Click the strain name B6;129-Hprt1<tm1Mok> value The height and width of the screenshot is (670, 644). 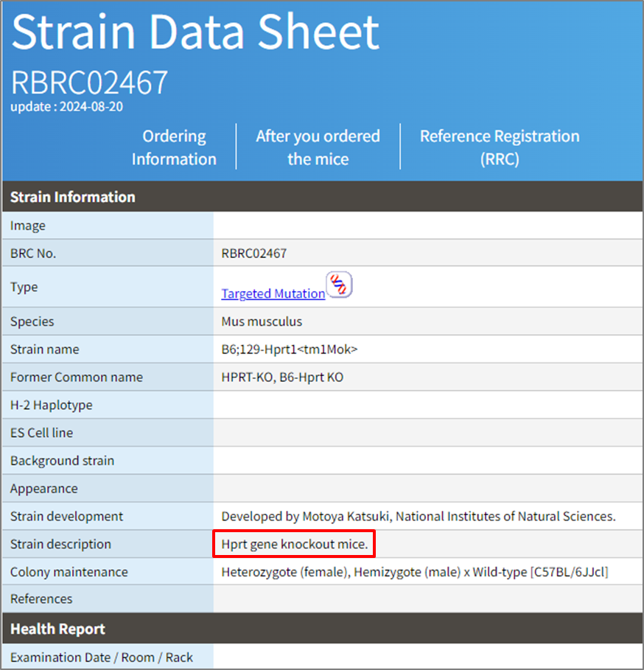click(x=290, y=349)
